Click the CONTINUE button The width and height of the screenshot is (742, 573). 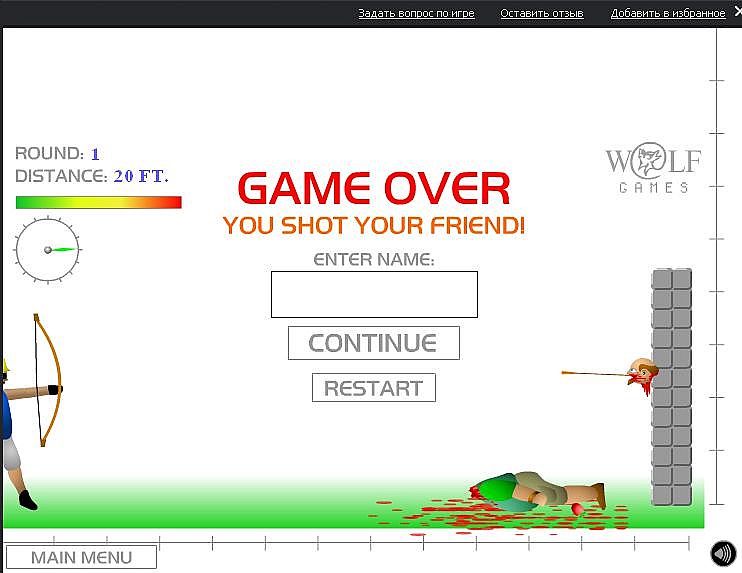pyautogui.click(x=374, y=343)
